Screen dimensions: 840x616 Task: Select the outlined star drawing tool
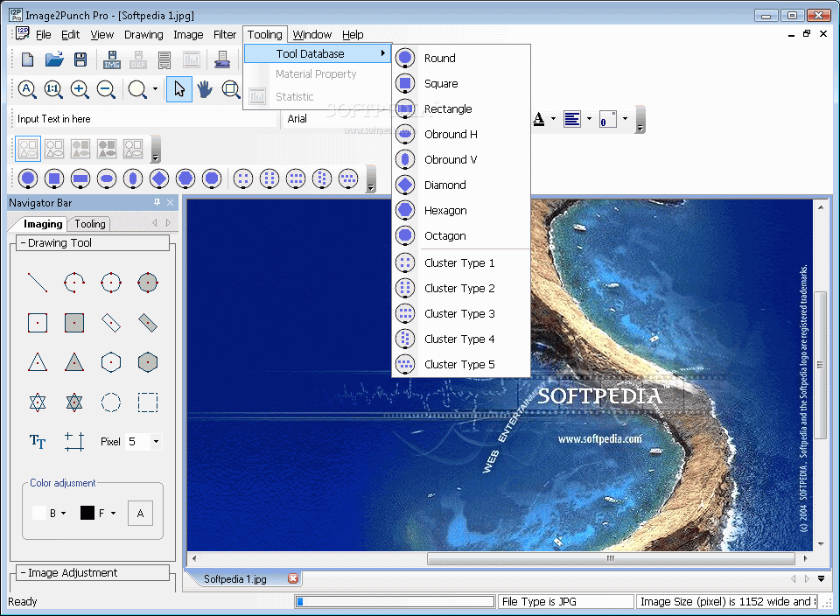click(38, 402)
